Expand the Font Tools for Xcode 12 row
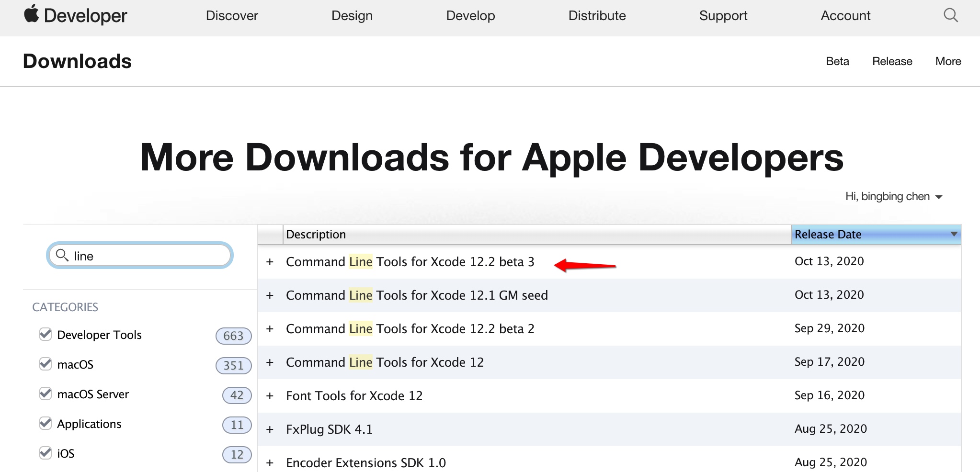The height and width of the screenshot is (472, 980). click(270, 396)
